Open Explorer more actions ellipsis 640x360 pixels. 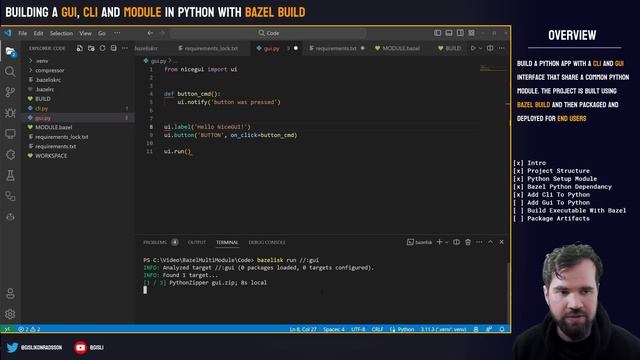(125, 48)
